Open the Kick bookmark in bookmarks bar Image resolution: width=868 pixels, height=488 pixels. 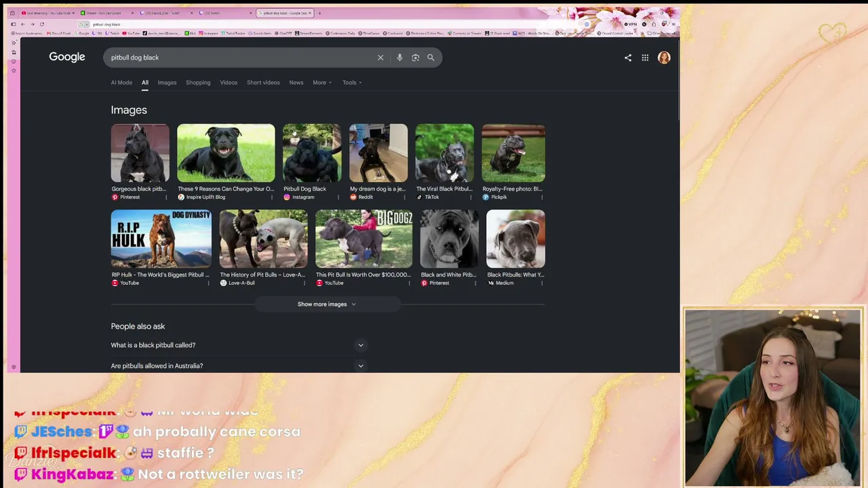point(190,33)
